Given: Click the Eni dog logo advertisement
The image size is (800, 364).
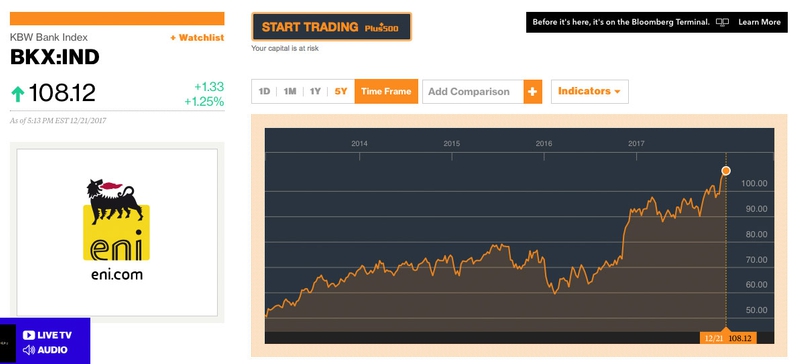Looking at the screenshot, I should tap(116, 230).
